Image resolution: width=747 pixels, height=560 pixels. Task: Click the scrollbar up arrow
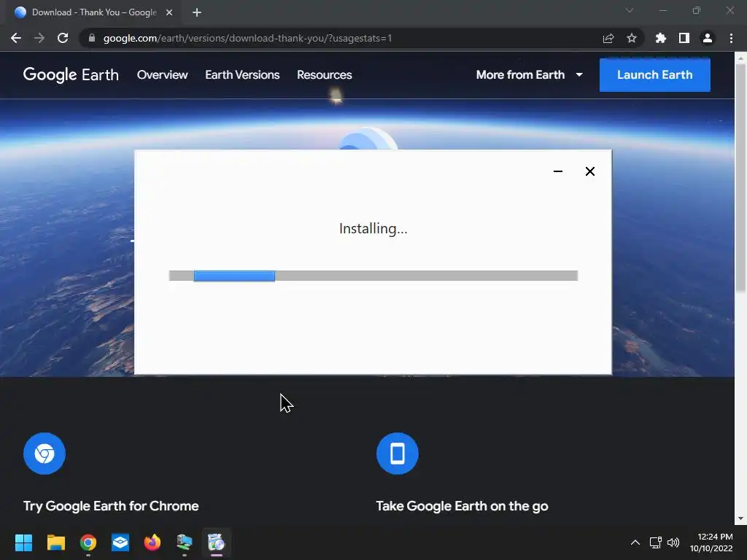pos(740,58)
